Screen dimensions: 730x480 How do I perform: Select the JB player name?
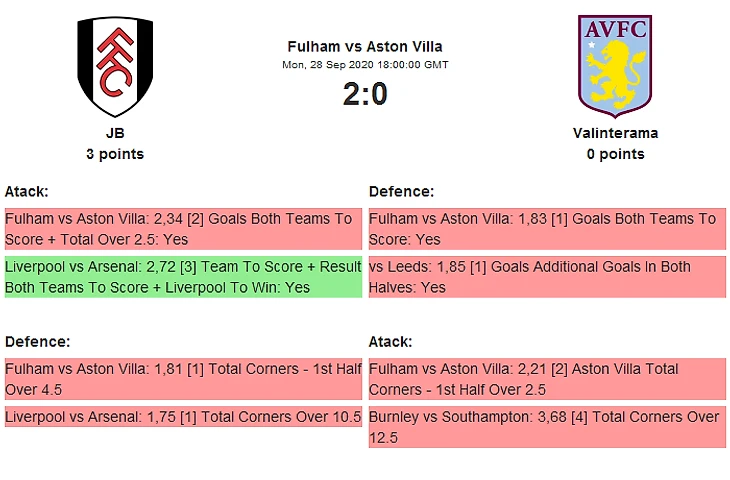tap(115, 133)
